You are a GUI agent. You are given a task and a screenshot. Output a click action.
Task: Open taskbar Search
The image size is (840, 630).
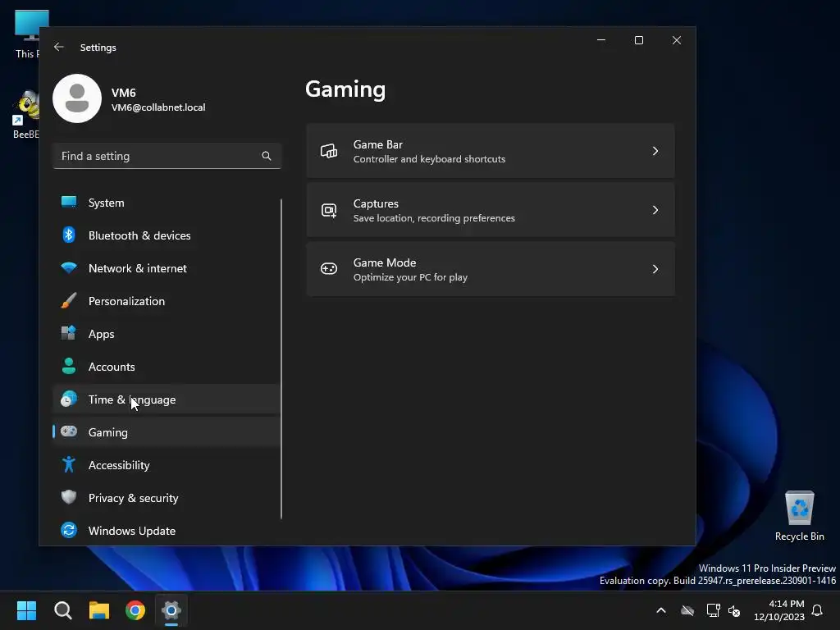pyautogui.click(x=63, y=610)
